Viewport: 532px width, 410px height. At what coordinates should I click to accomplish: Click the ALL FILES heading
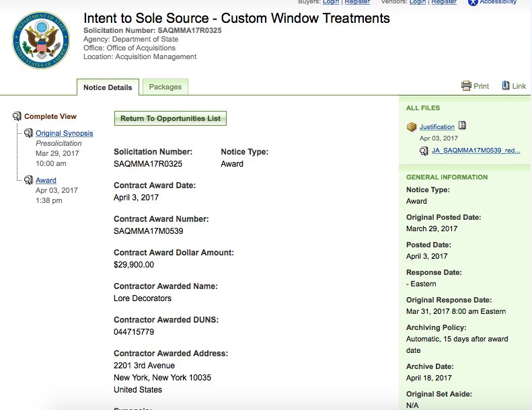(x=423, y=108)
